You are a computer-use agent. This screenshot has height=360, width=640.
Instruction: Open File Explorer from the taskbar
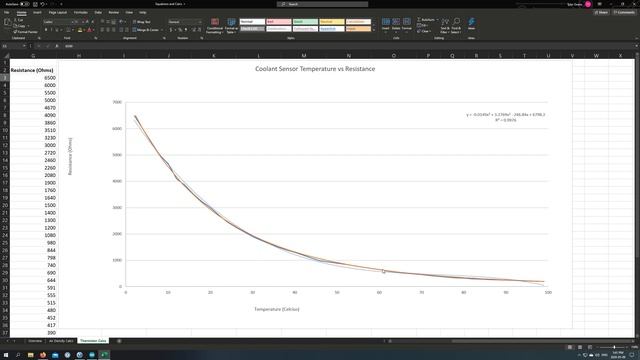point(31,355)
